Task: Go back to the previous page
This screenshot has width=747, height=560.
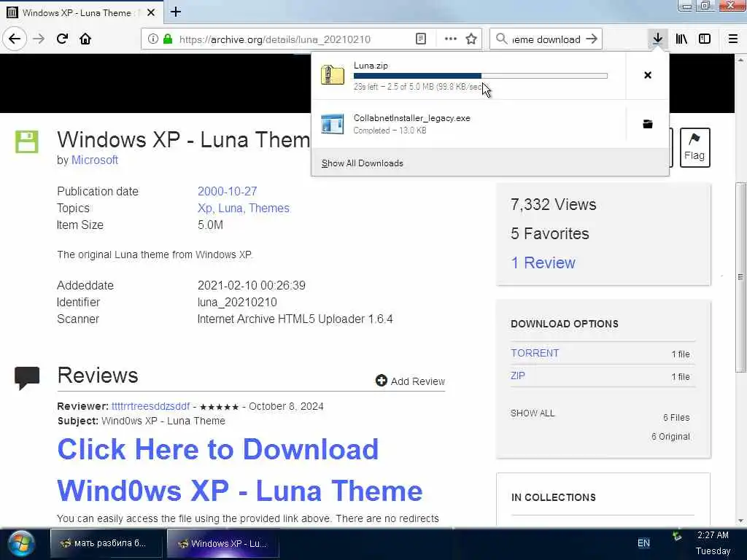Action: click(15, 39)
